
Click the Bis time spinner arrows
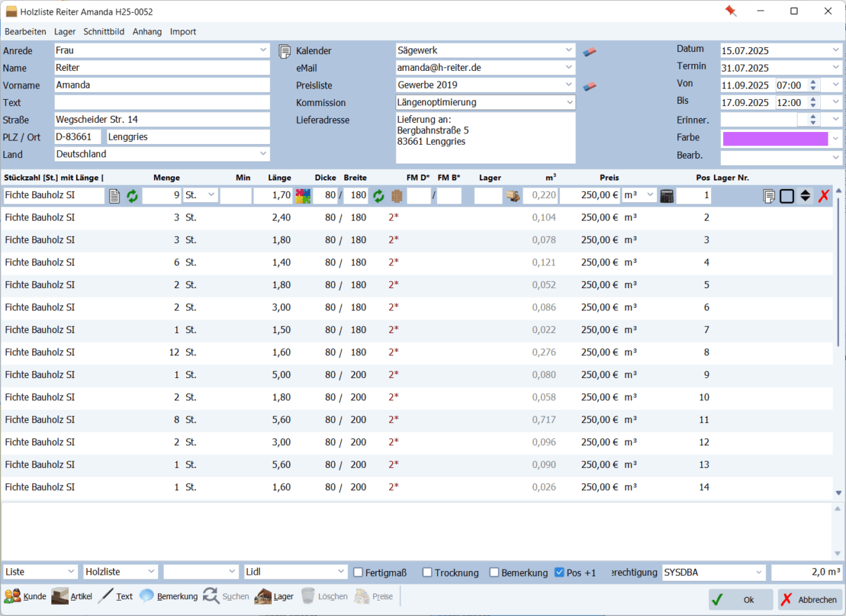[813, 102]
